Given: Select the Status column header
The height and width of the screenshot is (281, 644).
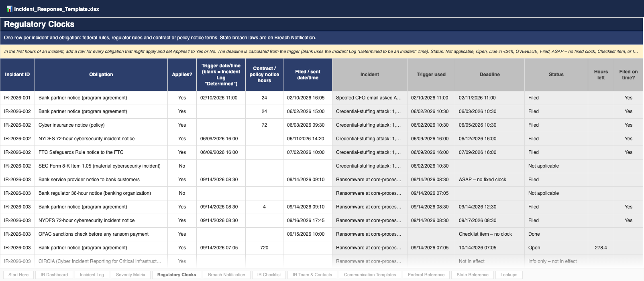Looking at the screenshot, I should tap(556, 75).
